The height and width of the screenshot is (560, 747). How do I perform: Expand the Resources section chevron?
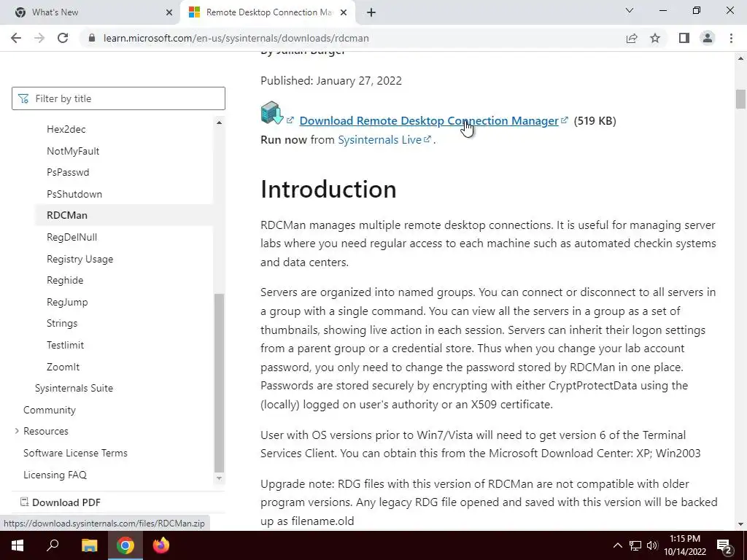(17, 431)
